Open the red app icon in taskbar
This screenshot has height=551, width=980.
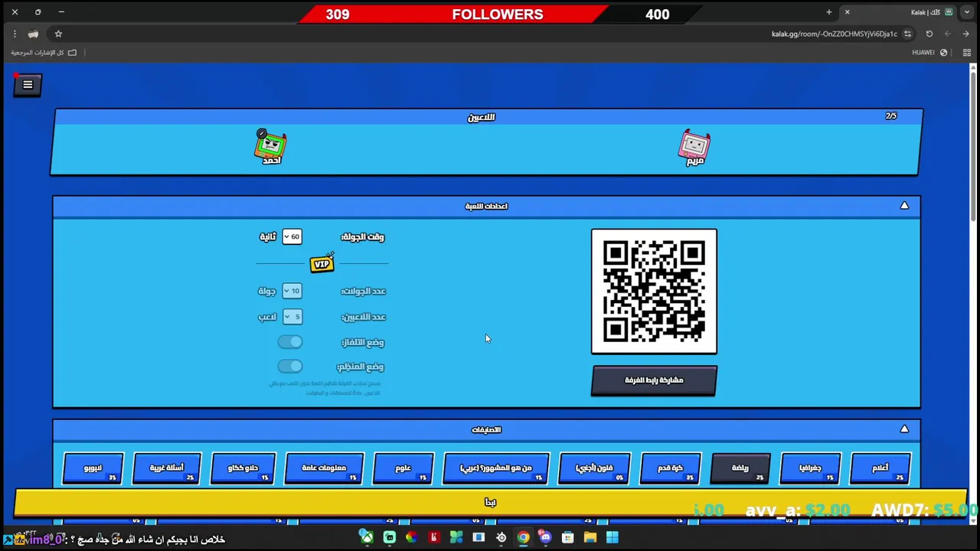(434, 538)
